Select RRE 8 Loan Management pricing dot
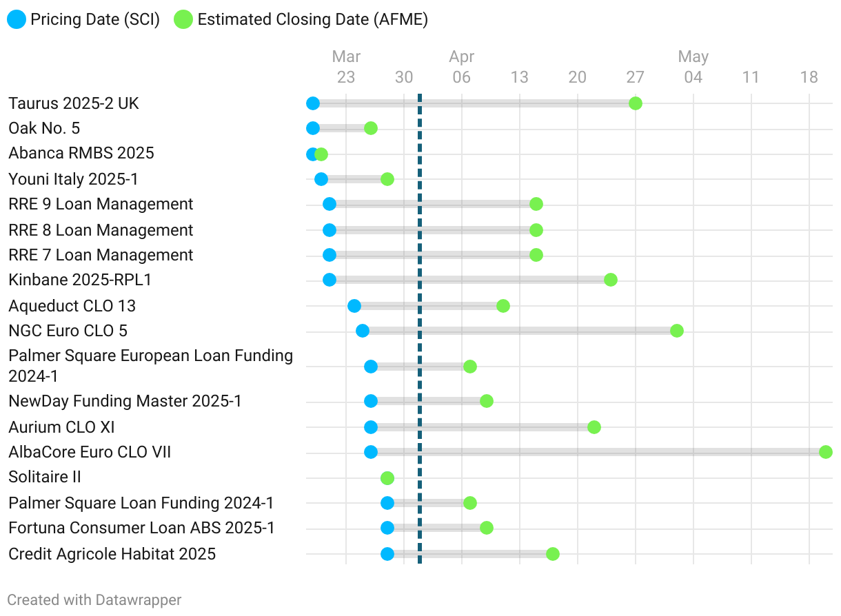The width and height of the screenshot is (841, 616). tap(330, 230)
